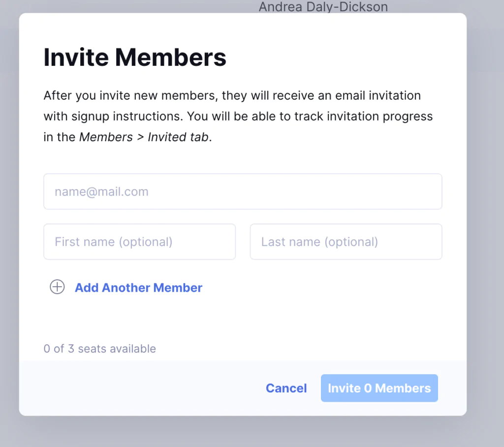
Task: Click the Add Another Member link
Action: pos(138,288)
